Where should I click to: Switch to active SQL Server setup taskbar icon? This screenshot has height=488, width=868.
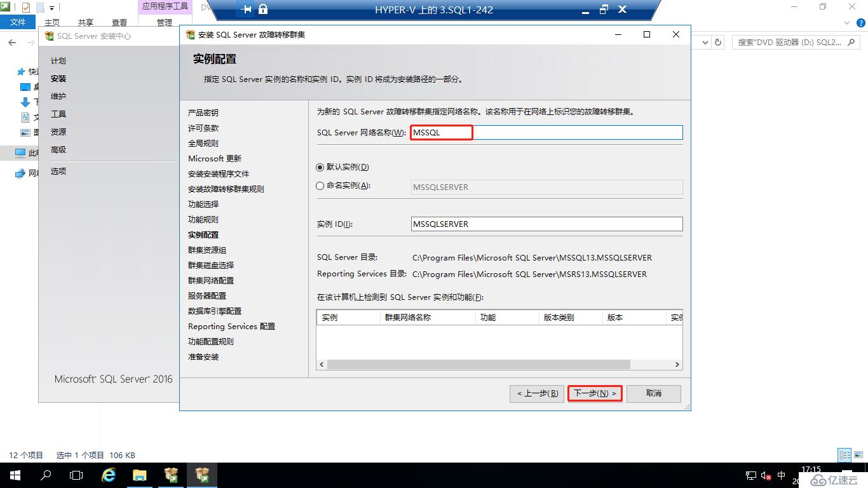[x=202, y=475]
